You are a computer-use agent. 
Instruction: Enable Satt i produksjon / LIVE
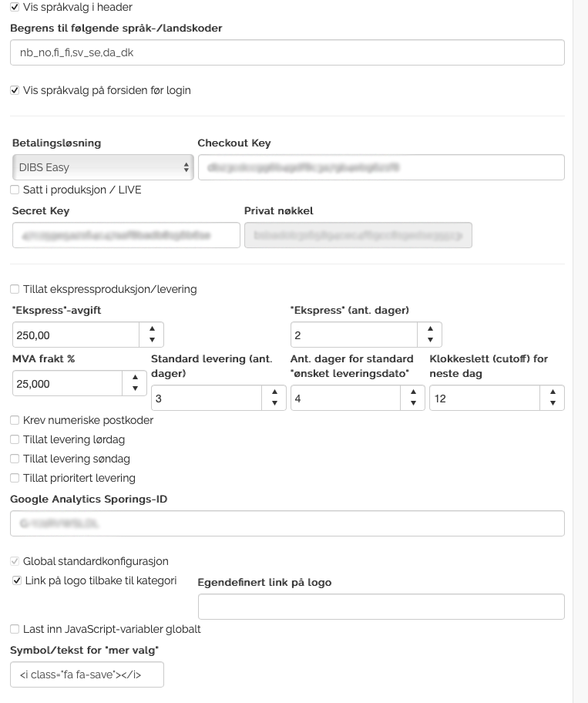[15, 190]
